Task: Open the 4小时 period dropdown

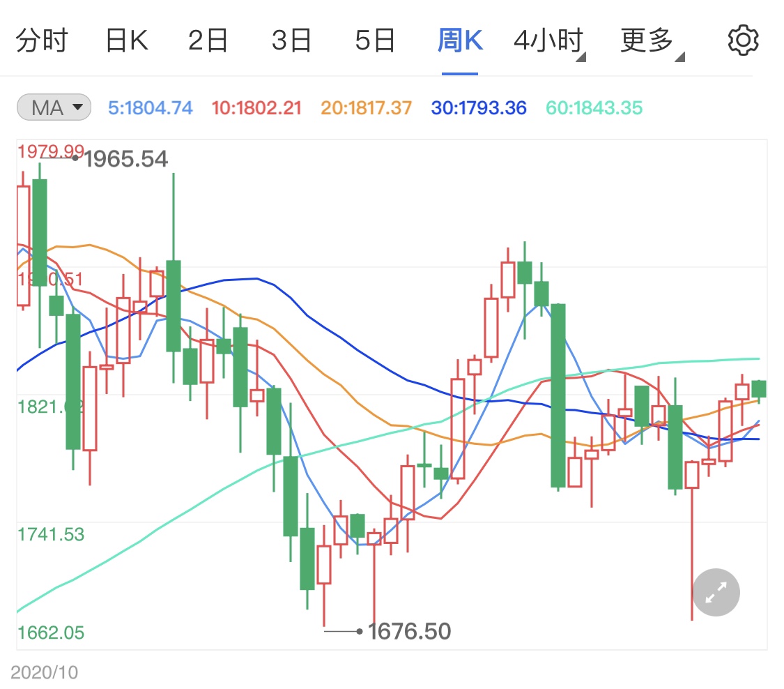Action: [x=550, y=41]
